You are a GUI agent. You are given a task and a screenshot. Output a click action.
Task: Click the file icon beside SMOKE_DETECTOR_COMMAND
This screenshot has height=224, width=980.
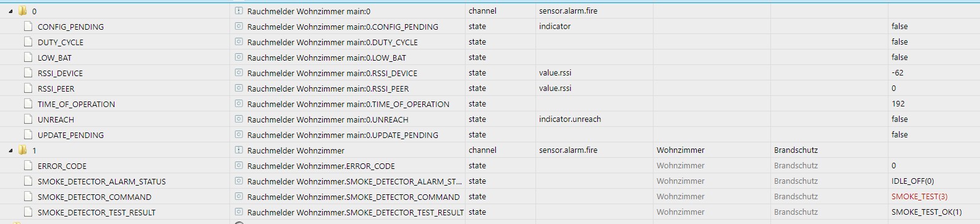coord(28,197)
